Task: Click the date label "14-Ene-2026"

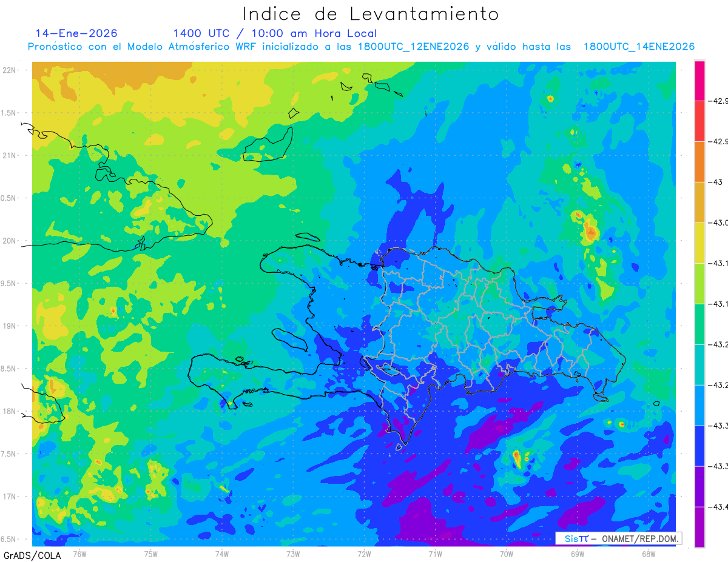Action: [76, 33]
